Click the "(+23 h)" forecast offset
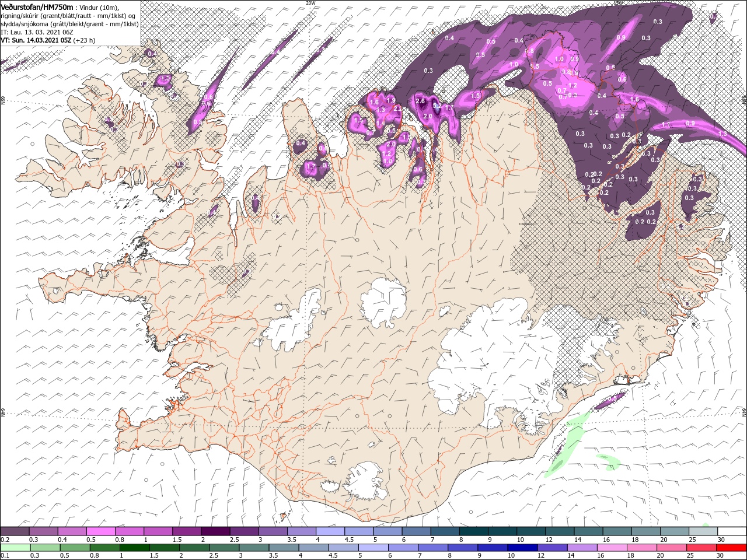Image resolution: width=747 pixels, height=560 pixels. point(85,40)
